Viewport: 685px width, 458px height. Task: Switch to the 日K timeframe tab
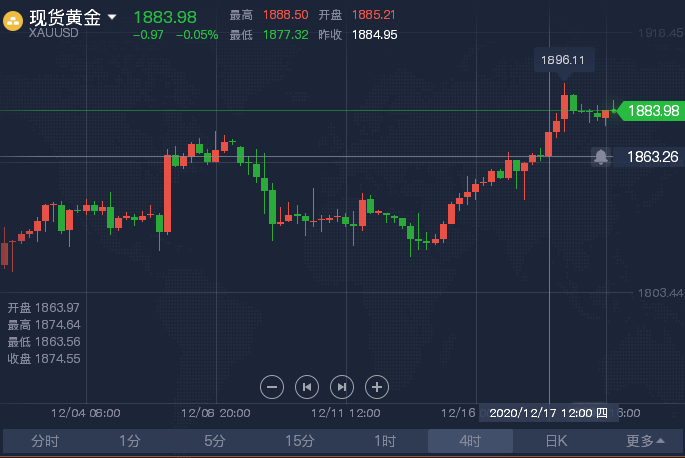click(556, 441)
